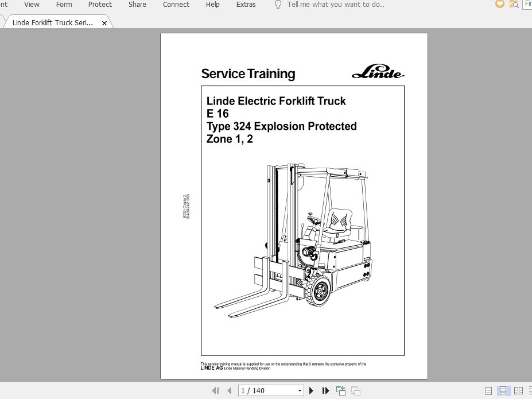Screen dimensions: 532x399
Task: Switch to single page view
Action: coord(488,391)
